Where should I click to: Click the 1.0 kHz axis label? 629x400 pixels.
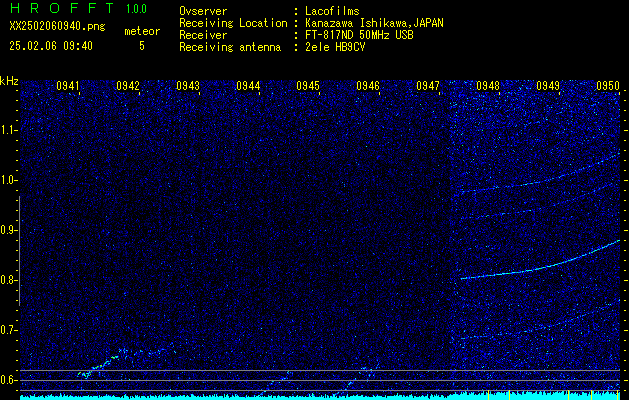(9, 180)
